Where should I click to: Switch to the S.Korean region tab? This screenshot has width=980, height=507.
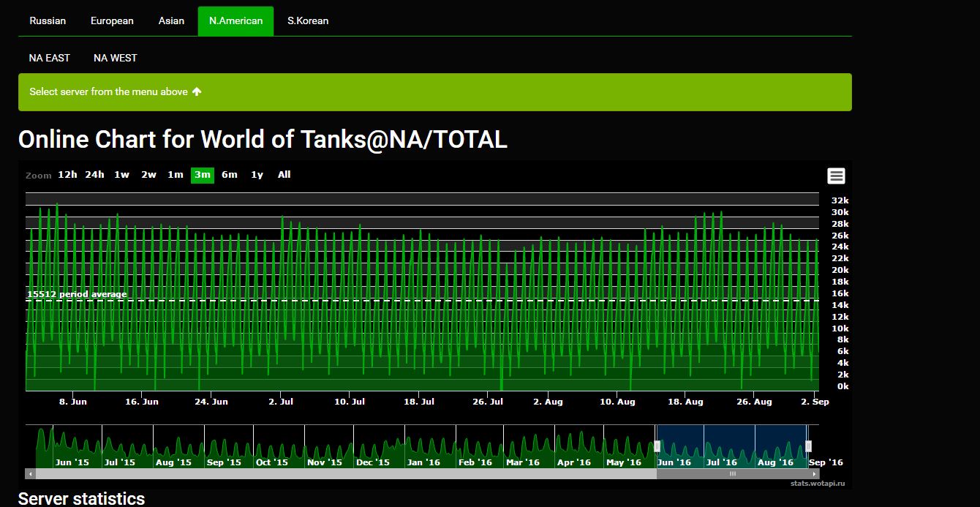click(307, 20)
